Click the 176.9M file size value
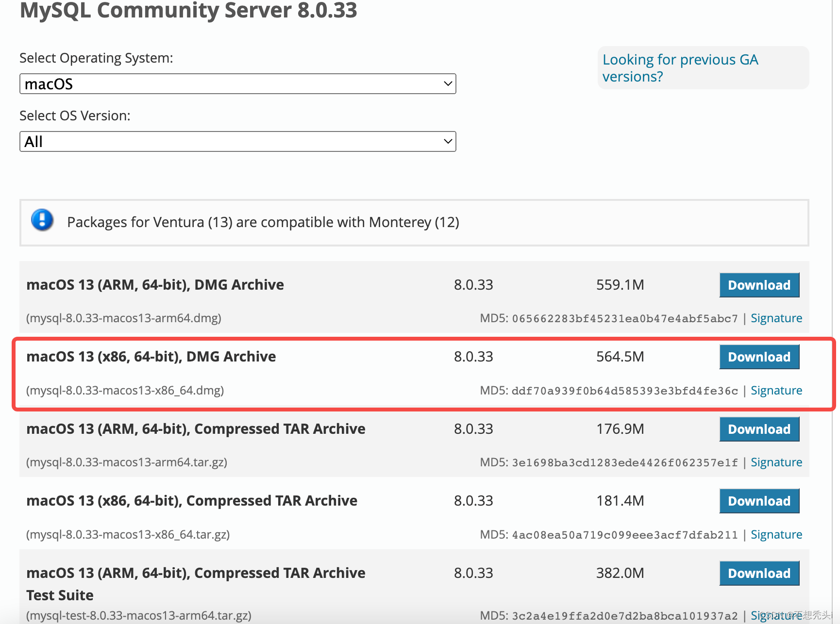Image resolution: width=840 pixels, height=624 pixels. point(620,429)
